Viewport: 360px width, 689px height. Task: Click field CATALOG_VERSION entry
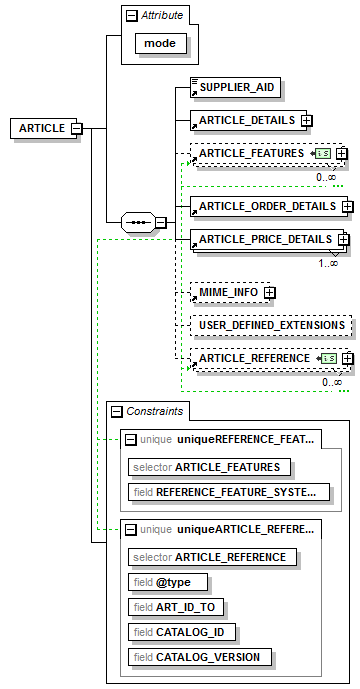[200, 657]
